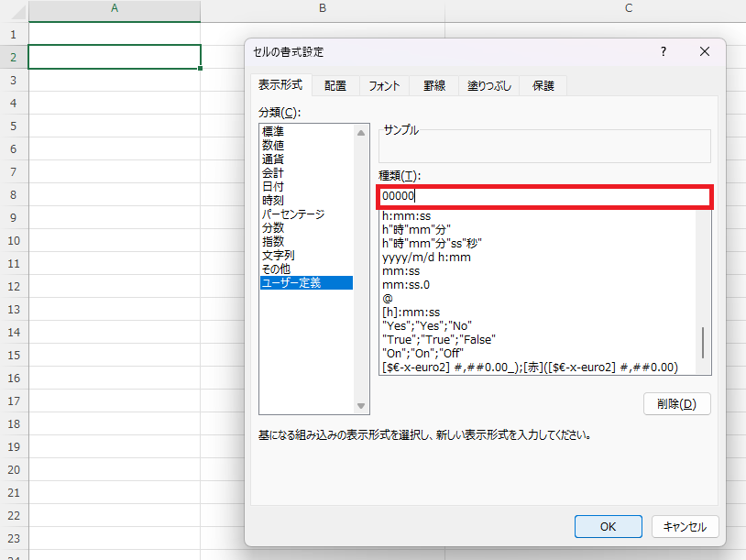746x560 pixels.
Task: Click the format type list scrollbar thumb
Action: coord(703,343)
